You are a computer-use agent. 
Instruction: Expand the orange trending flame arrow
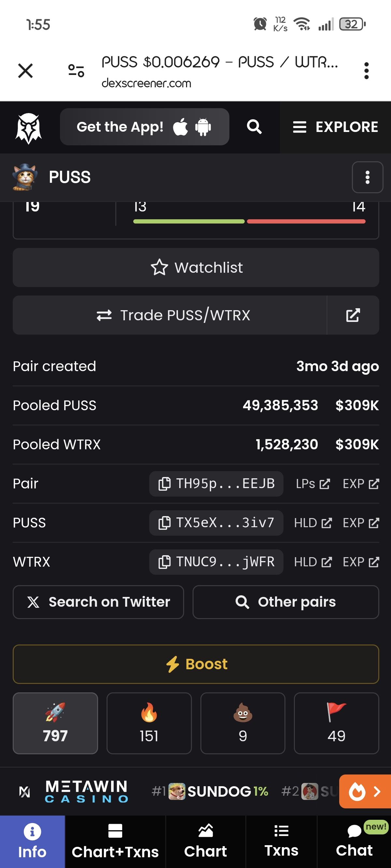coord(365,791)
